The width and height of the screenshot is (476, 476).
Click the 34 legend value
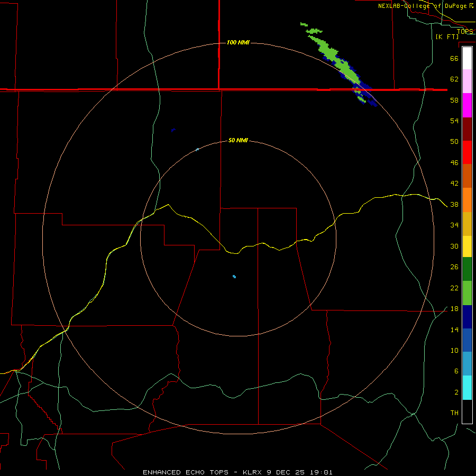point(454,225)
